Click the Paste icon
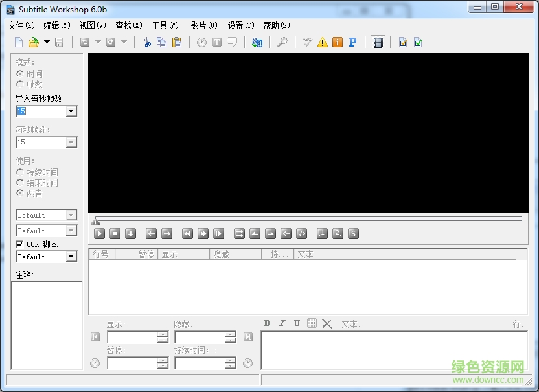The image size is (539, 392). [x=176, y=41]
